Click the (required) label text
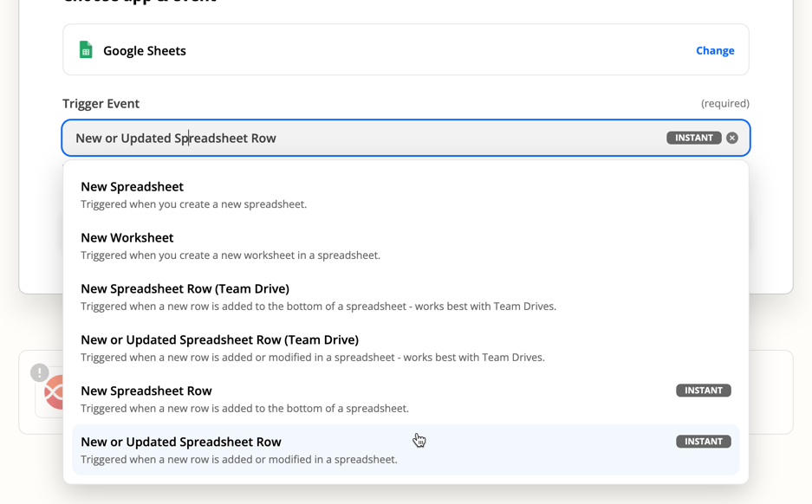Image resolution: width=812 pixels, height=504 pixels. pos(725,104)
